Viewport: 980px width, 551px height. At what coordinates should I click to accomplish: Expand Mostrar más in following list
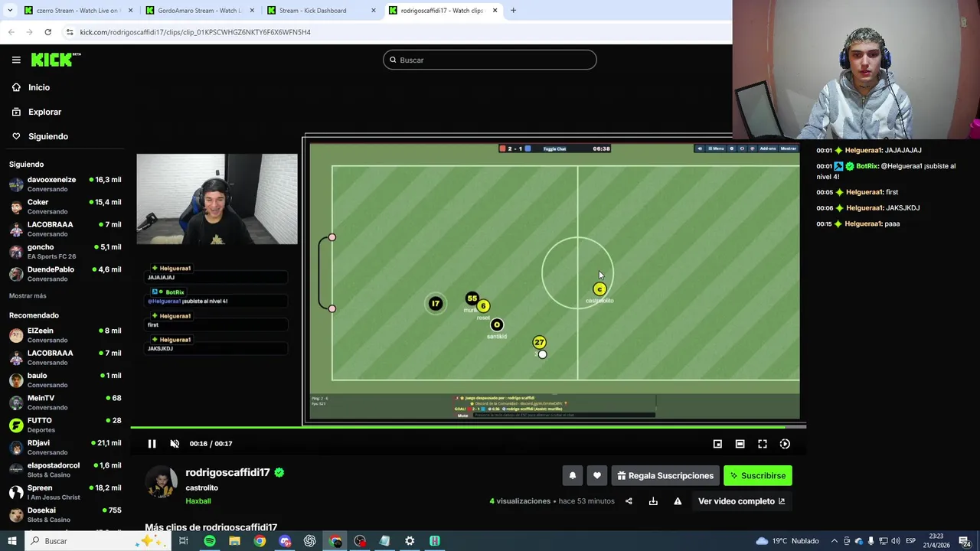tap(28, 296)
